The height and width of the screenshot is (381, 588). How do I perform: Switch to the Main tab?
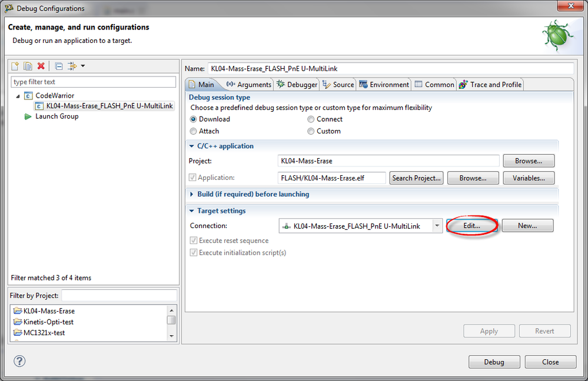pos(202,85)
